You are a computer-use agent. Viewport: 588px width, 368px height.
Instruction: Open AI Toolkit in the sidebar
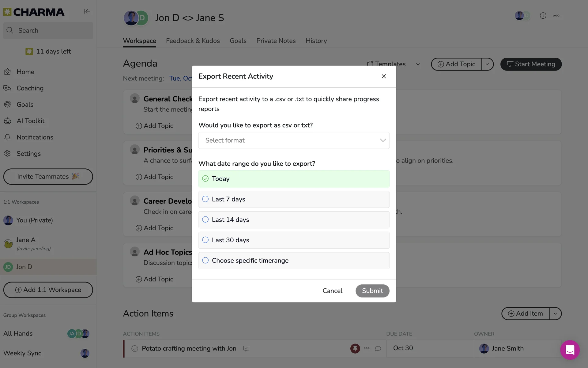click(30, 121)
